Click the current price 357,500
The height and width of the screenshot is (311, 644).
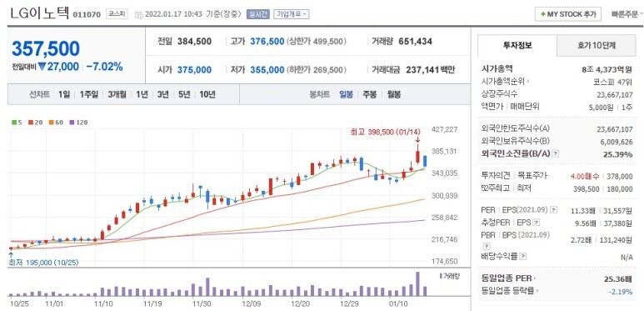(46, 49)
